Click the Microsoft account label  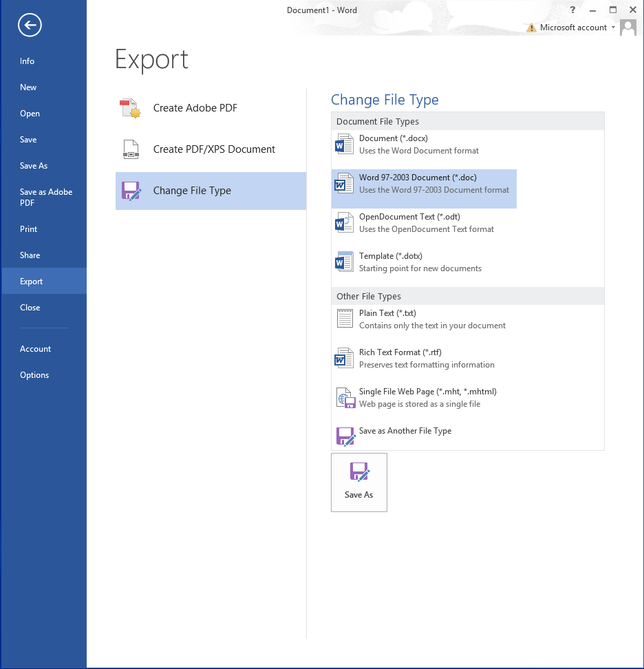pos(573,28)
